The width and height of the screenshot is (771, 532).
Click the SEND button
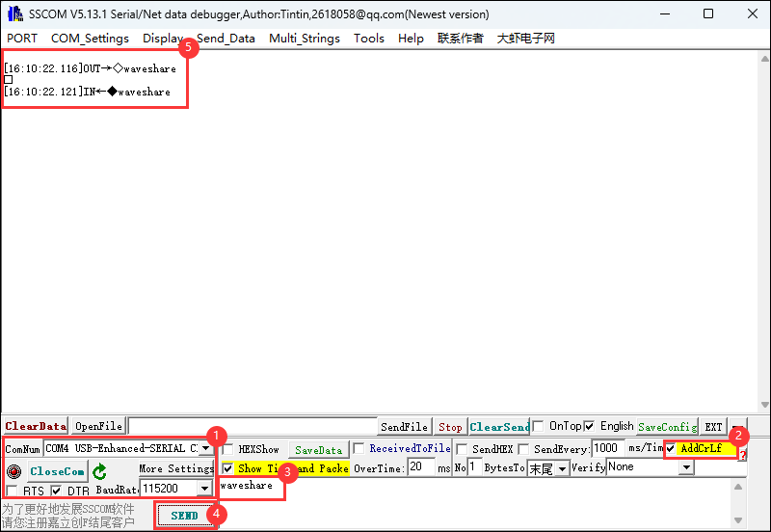[x=184, y=516]
